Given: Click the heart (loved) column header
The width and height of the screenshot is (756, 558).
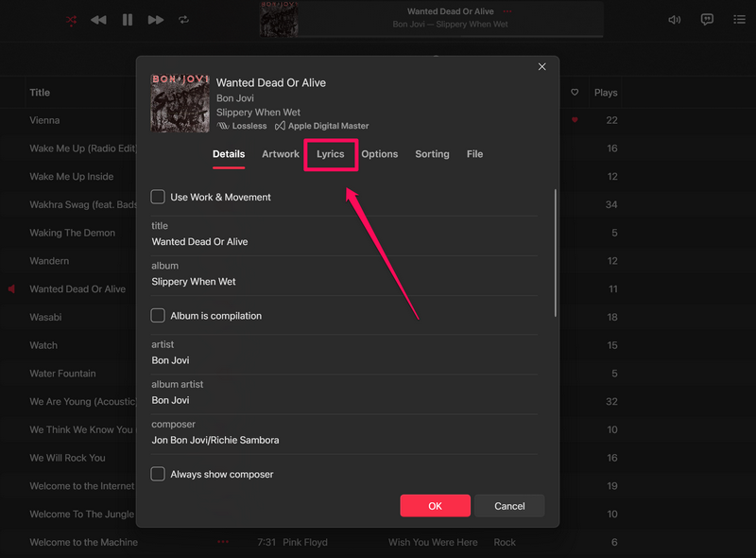Looking at the screenshot, I should coord(575,92).
